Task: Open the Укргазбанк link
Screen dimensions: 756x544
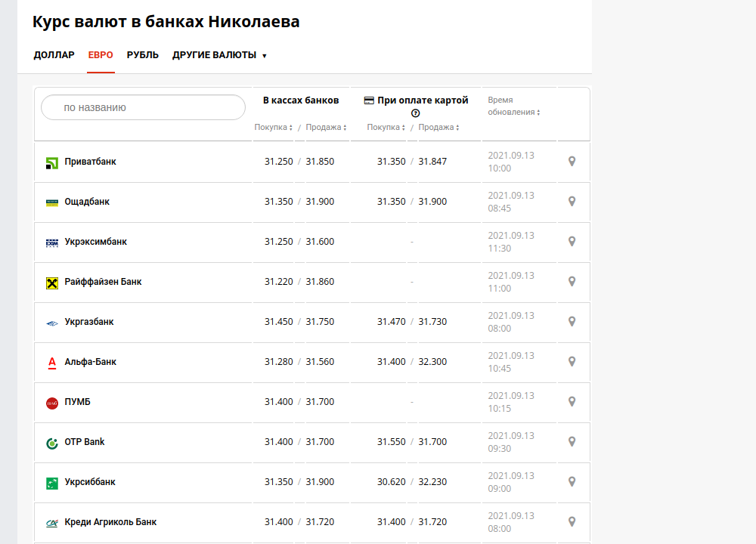Action: 89,321
